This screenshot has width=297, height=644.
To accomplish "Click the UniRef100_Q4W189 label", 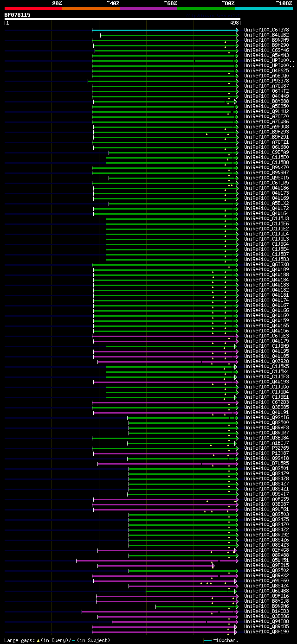I will tap(266, 269).
